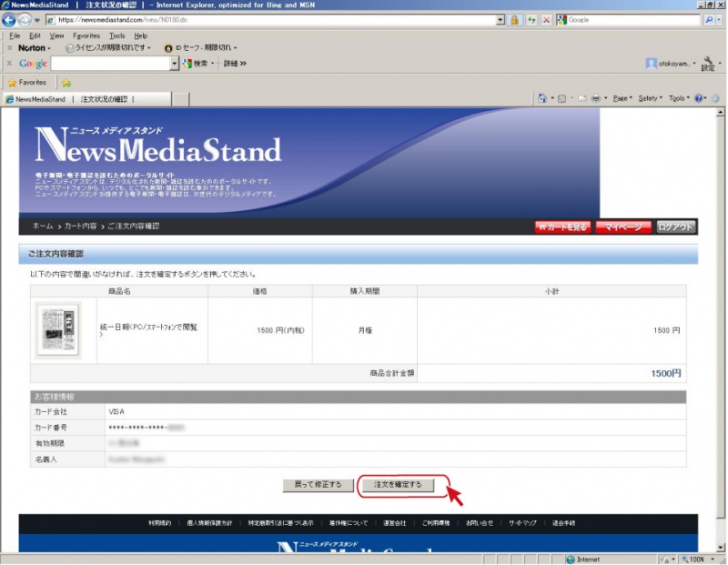728x565 pixels.
Task: Click the newspaper product thumbnail
Action: (58, 330)
